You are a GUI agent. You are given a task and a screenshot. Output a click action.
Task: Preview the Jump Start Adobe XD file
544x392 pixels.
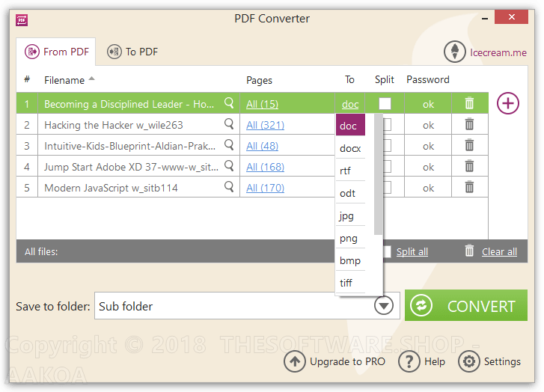(229, 166)
